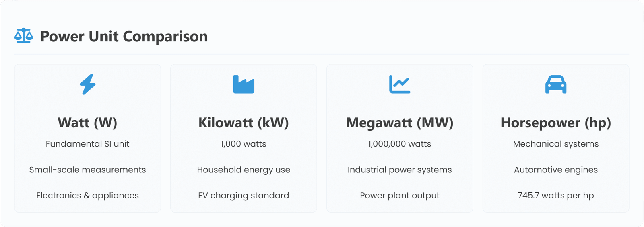Click the balance scale icon beside the title
This screenshot has height=227, width=644.
point(23,36)
